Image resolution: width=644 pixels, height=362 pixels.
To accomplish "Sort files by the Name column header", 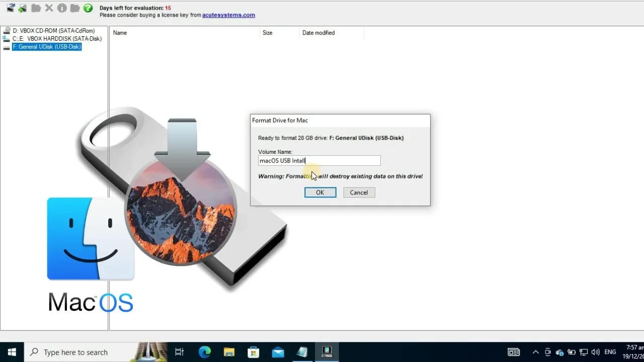I will pos(120,33).
